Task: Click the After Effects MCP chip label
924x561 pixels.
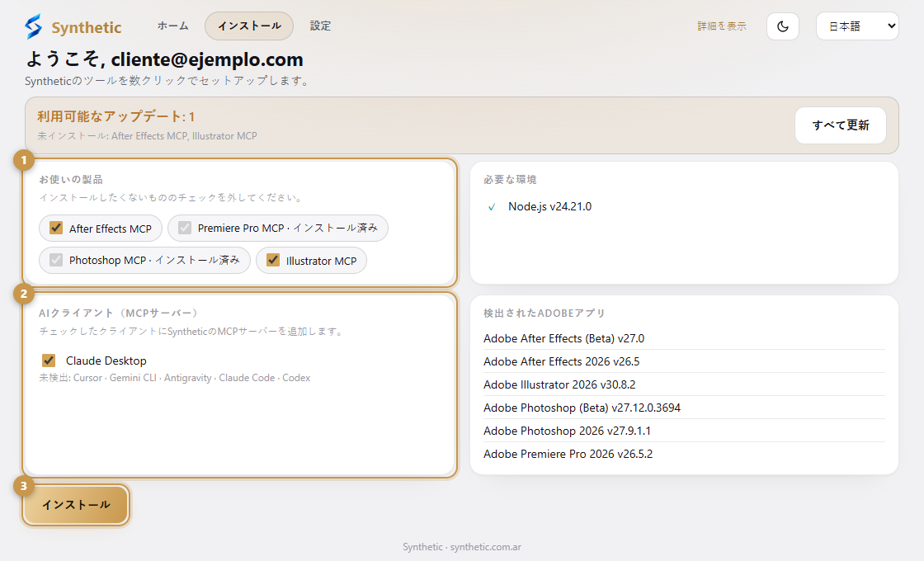Action: click(x=111, y=229)
